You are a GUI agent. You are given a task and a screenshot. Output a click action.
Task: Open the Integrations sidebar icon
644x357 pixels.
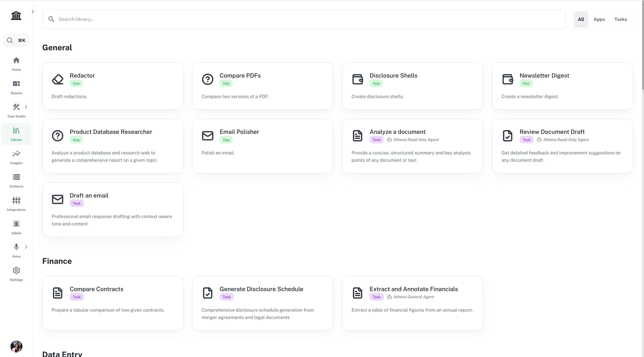click(x=16, y=201)
